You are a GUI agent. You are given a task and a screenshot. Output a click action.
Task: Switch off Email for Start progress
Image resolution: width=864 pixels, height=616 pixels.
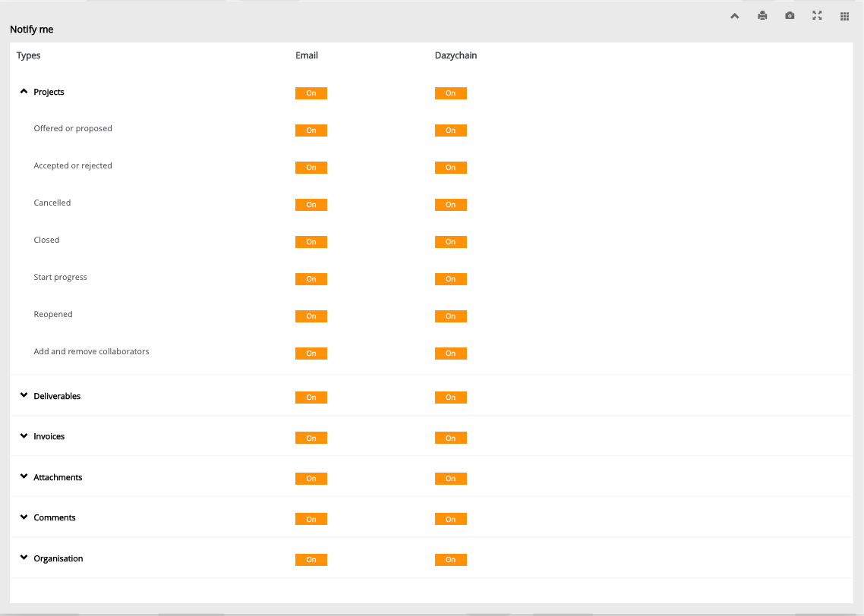click(311, 279)
